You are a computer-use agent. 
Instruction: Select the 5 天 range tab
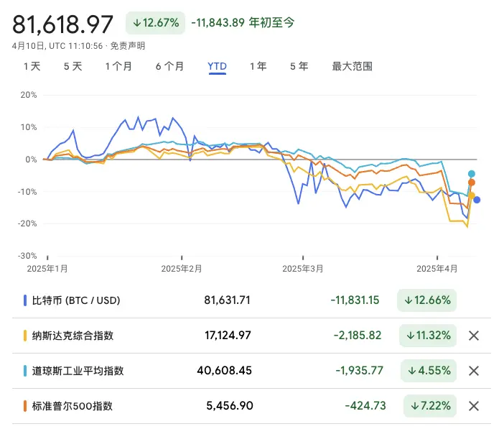73,66
